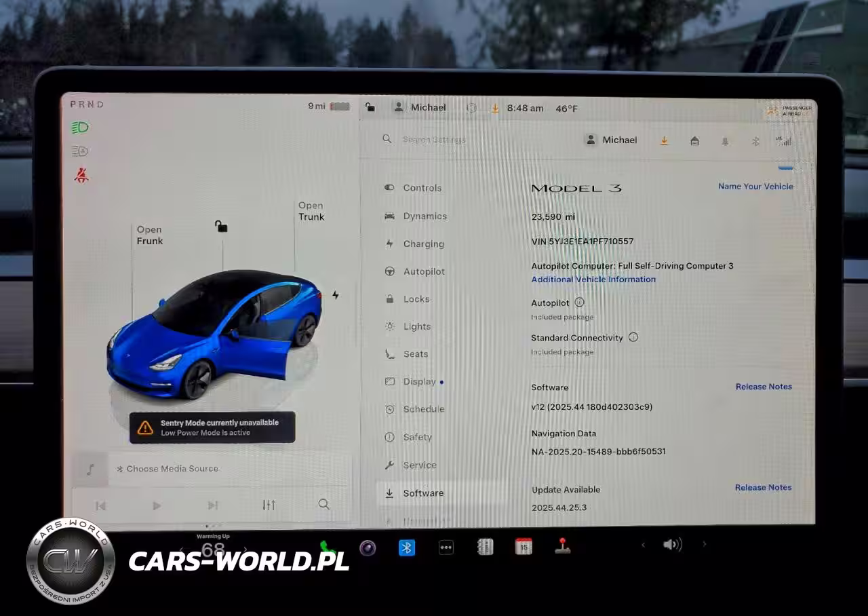
Task: Open Bluetooth app in bottom dock
Action: click(x=406, y=547)
